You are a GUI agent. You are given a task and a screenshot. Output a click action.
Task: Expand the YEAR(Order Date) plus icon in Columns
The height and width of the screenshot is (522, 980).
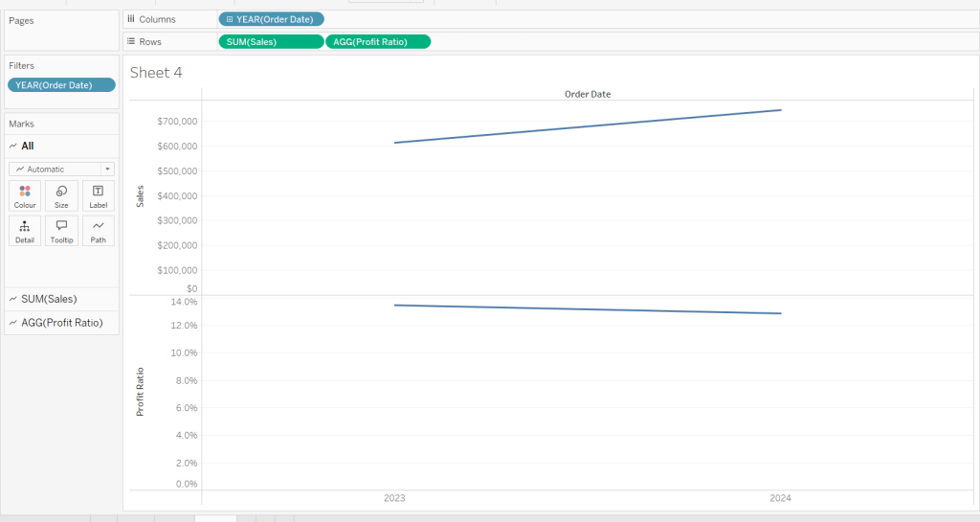click(230, 19)
